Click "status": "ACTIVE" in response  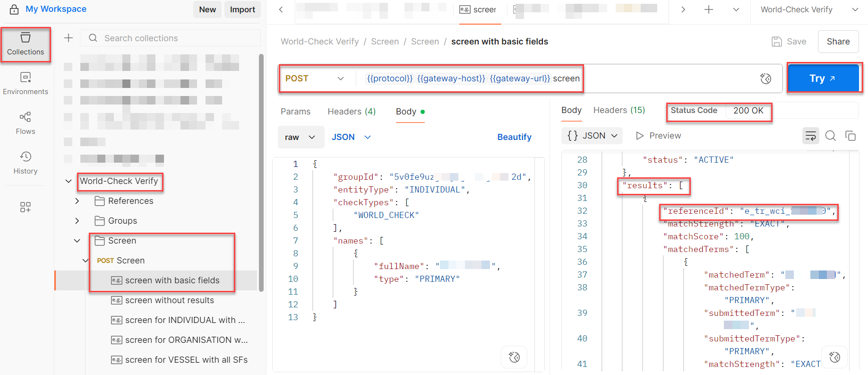click(x=688, y=160)
